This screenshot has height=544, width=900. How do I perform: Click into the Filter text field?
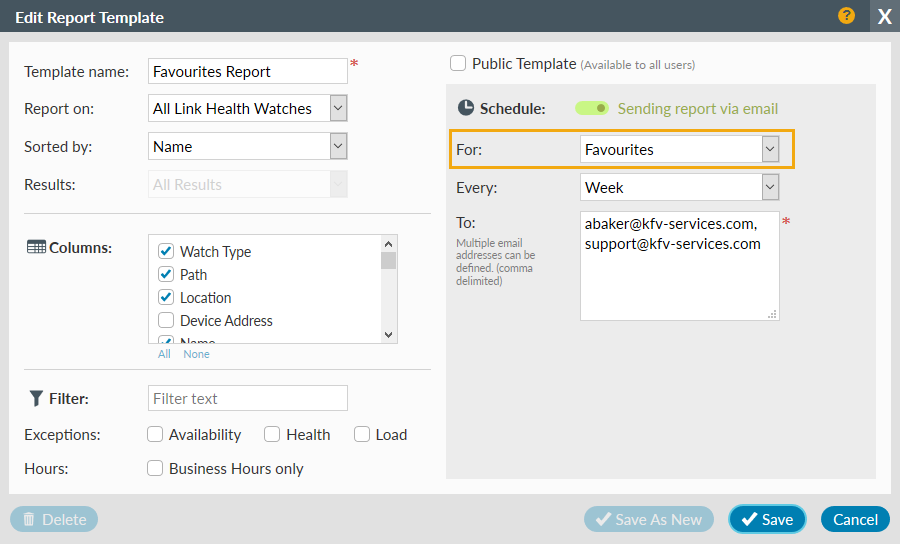[247, 398]
